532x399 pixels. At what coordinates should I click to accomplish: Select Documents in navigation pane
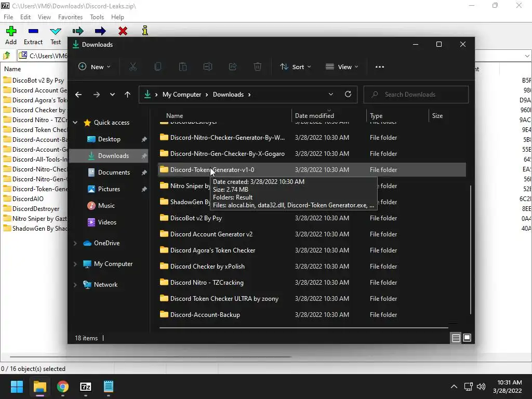click(109, 172)
